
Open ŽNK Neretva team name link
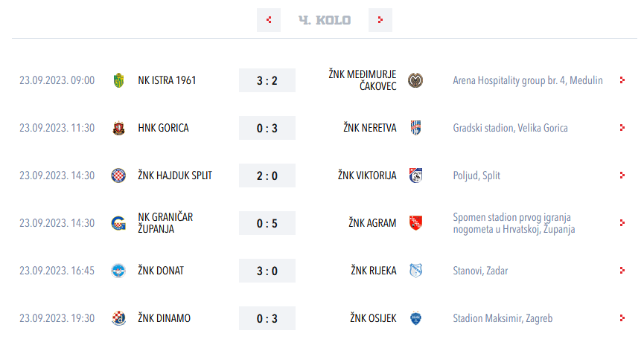tap(370, 128)
